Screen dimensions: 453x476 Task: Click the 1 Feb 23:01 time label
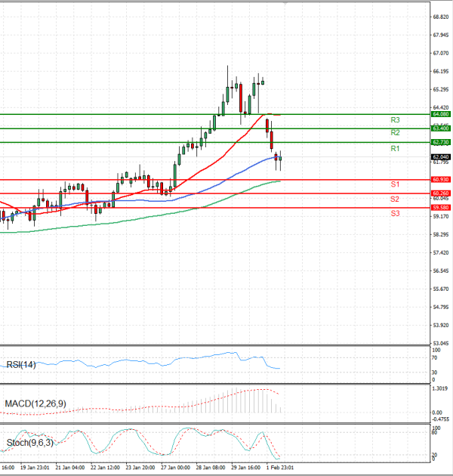click(x=278, y=468)
